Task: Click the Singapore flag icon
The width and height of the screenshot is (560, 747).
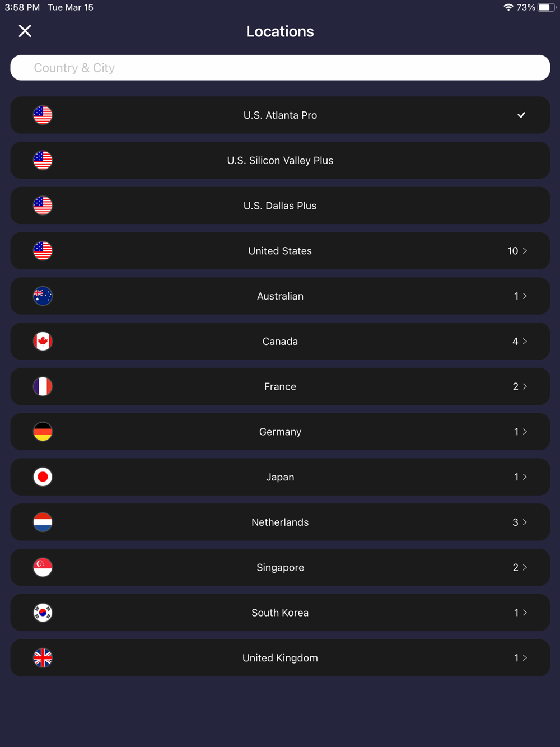Action: pos(43,567)
